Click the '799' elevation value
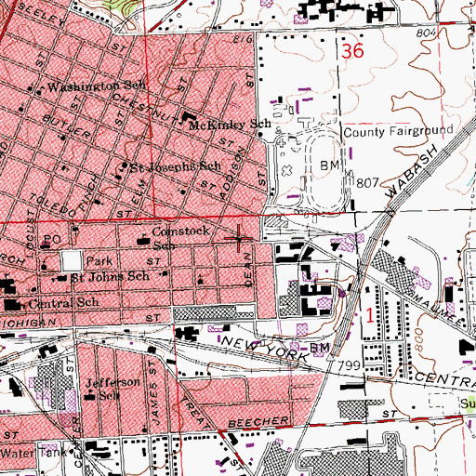Screen dimensions: 476x476 [349, 365]
